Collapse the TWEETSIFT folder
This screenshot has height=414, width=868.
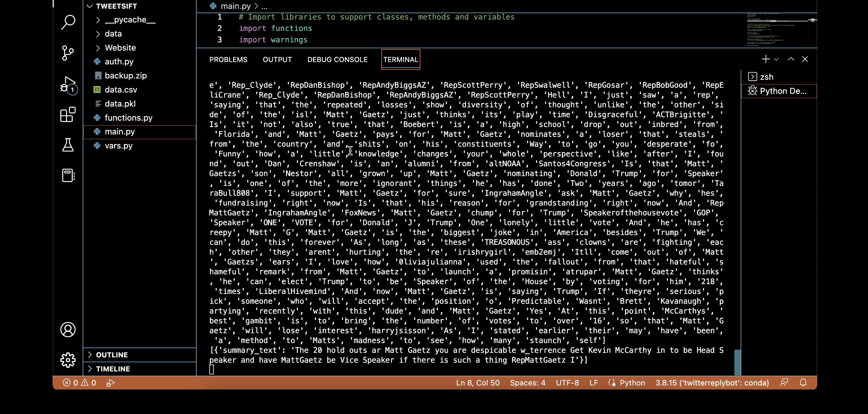pyautogui.click(x=89, y=6)
